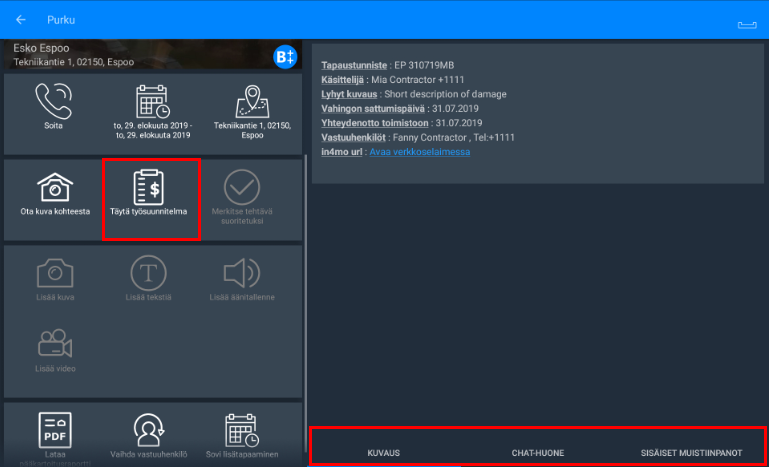Viewport: 770px width, 467px height.
Task: Download the PDF report with the Lataa icon
Action: [55, 433]
